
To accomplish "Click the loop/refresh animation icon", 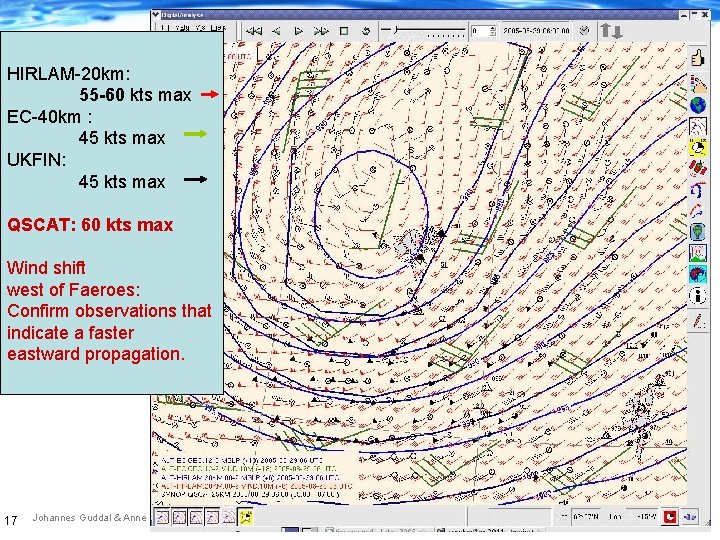I will point(366,31).
